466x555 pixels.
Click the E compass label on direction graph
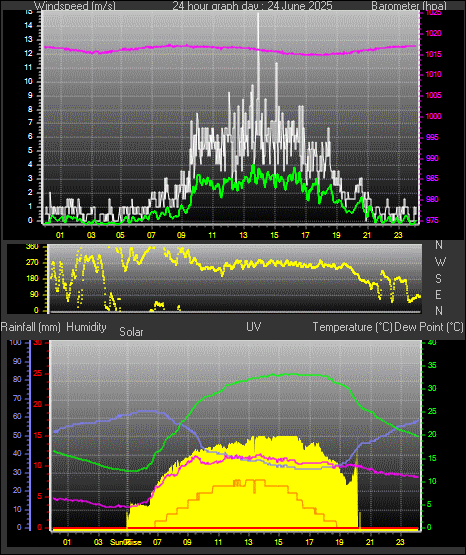pyautogui.click(x=438, y=294)
